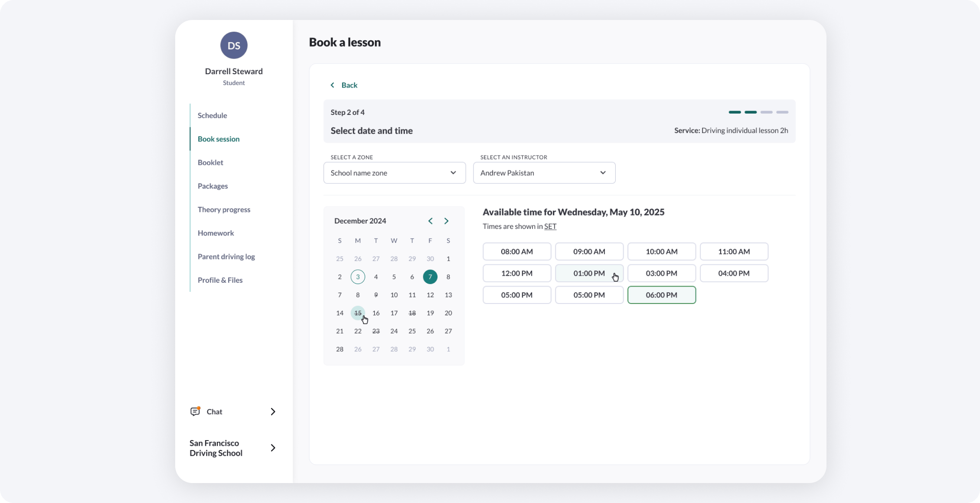The width and height of the screenshot is (980, 503).
Task: Click December 15 in the calendar
Action: coord(358,313)
